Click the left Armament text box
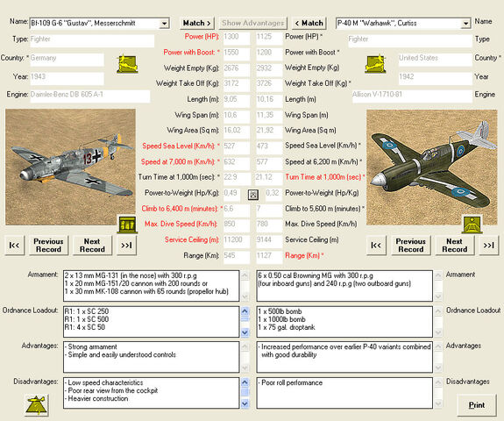Viewport: 504px width, 421px height. pyautogui.click(x=151, y=286)
